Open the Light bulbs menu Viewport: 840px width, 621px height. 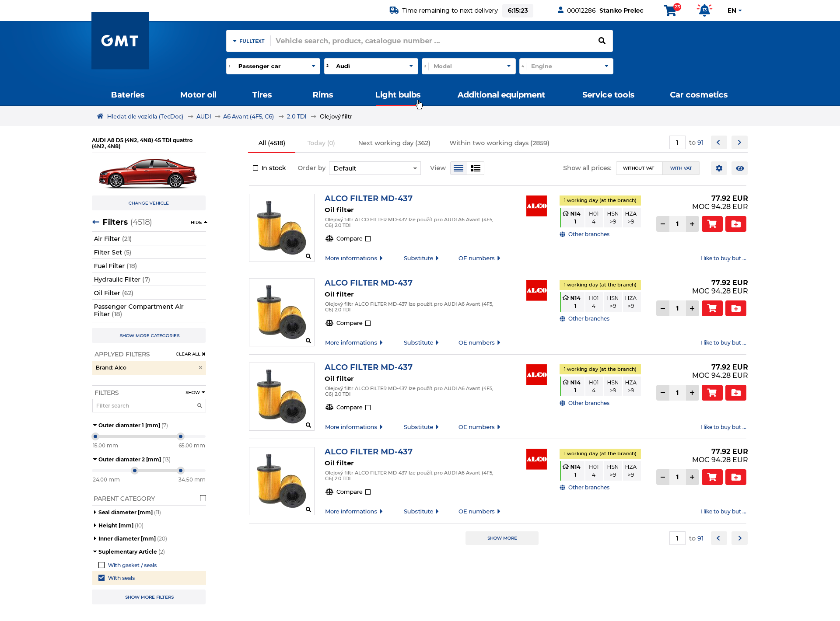(398, 95)
